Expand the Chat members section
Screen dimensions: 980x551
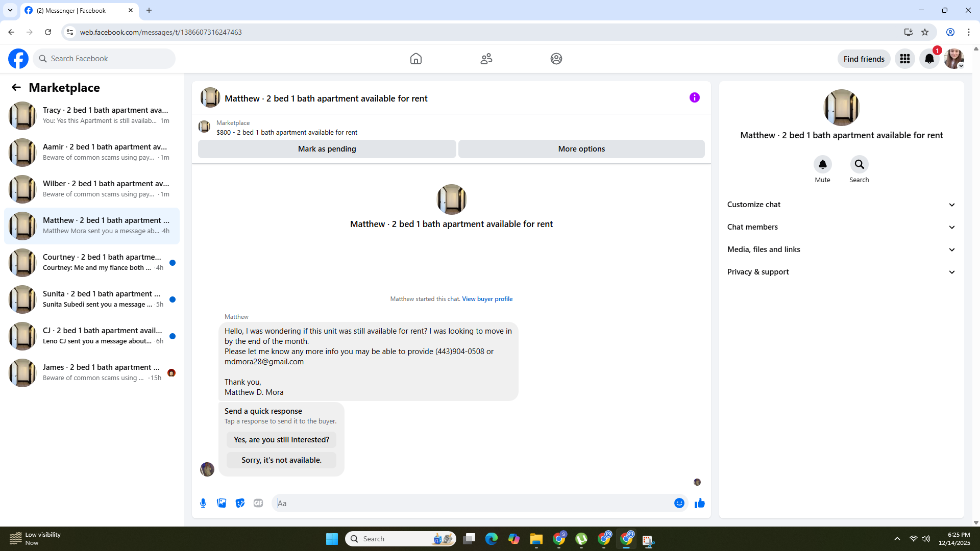coord(841,227)
